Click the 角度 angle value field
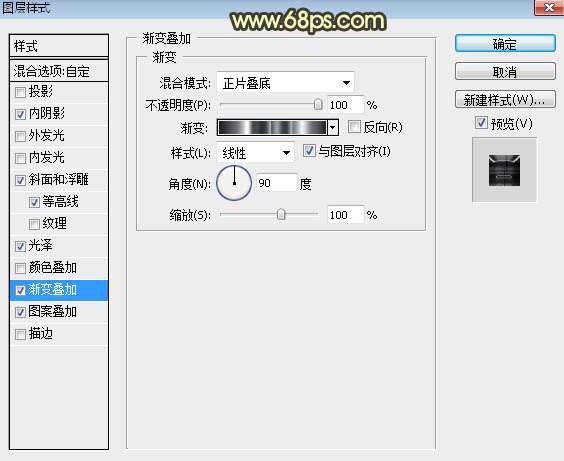The image size is (564, 461). 276,183
